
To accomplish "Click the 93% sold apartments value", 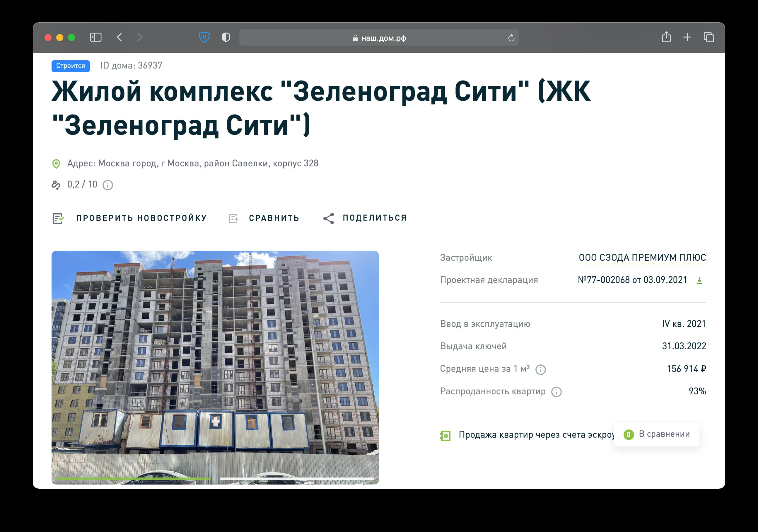I will pyautogui.click(x=697, y=391).
